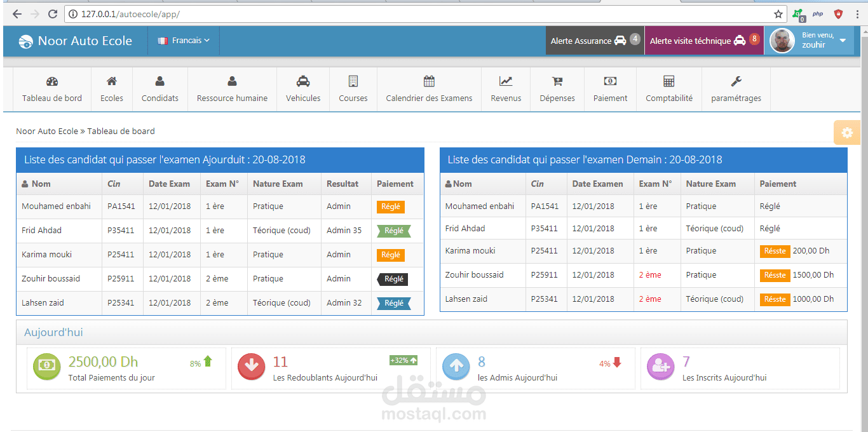Click the Alerte Assurance car icon
This screenshot has height=432, width=868.
coord(620,41)
